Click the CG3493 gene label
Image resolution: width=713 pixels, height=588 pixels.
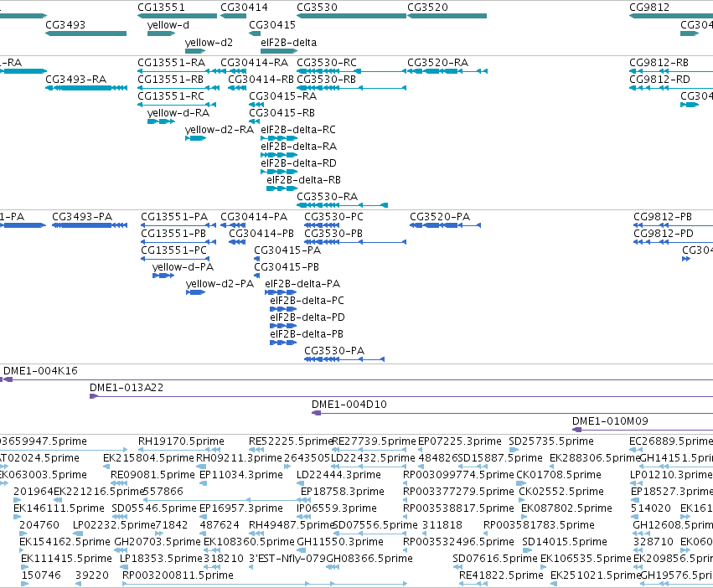(x=65, y=25)
